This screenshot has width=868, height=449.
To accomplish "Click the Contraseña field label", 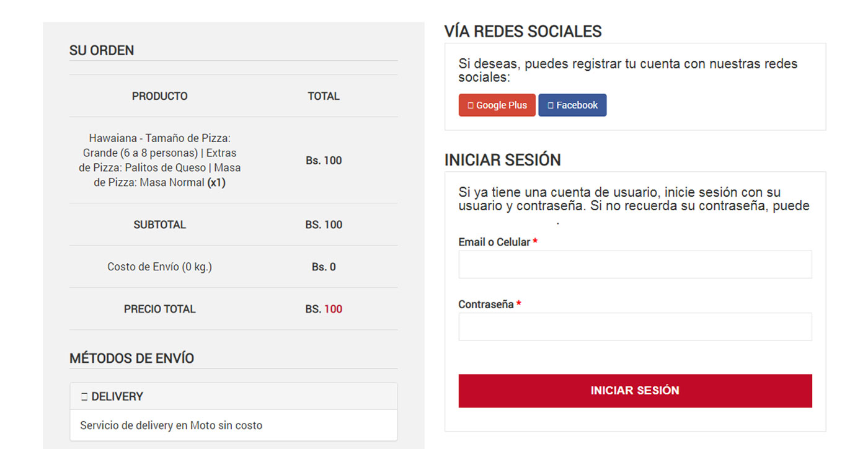I will point(486,305).
